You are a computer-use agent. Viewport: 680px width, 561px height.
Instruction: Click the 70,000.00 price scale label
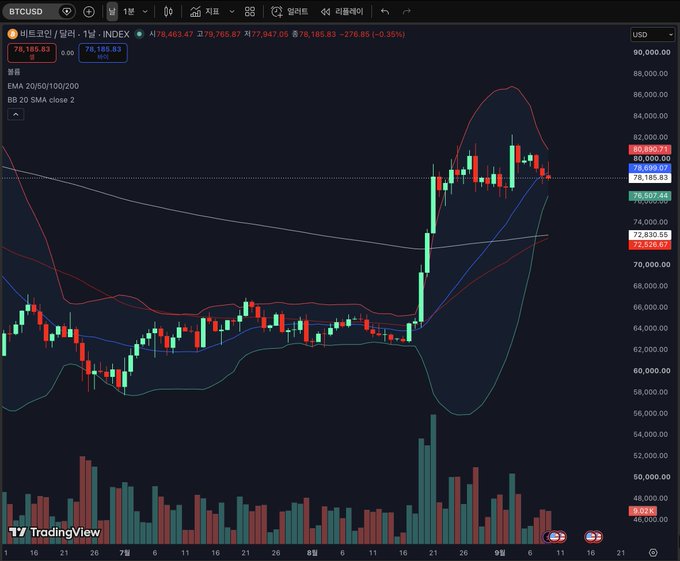tap(651, 264)
